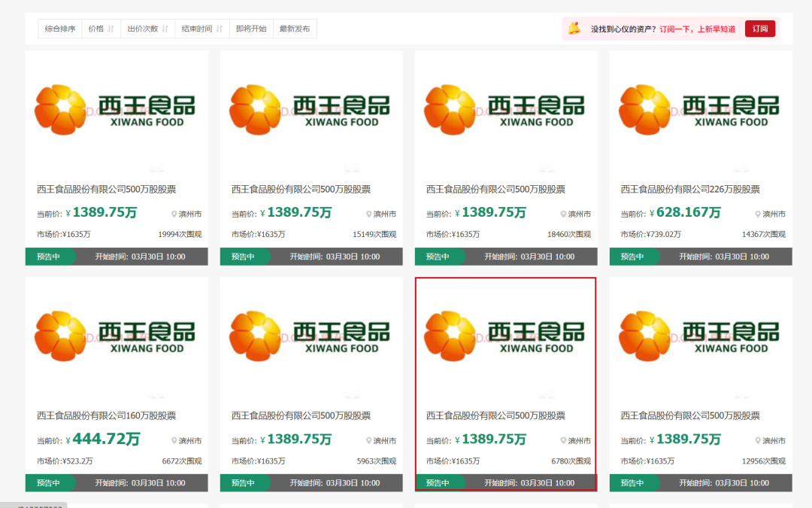The width and height of the screenshot is (812, 508).
Task: Open the 订阅一下，上新早知道 link
Action: click(x=697, y=28)
